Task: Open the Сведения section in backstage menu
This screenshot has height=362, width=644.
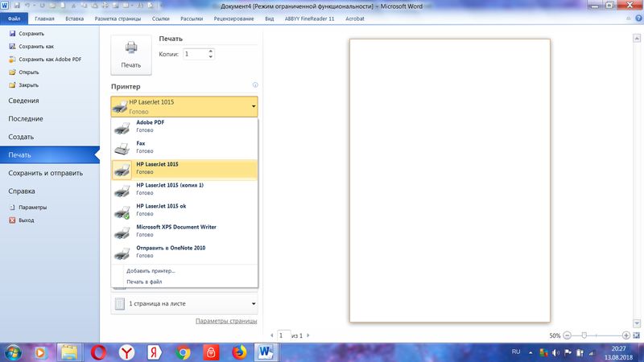Action: tap(24, 101)
